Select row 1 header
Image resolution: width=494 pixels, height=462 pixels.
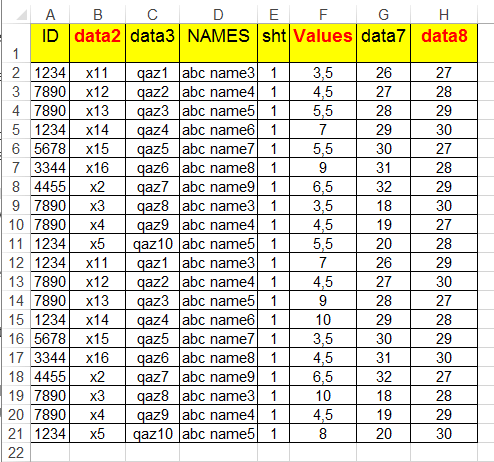(x=16, y=43)
